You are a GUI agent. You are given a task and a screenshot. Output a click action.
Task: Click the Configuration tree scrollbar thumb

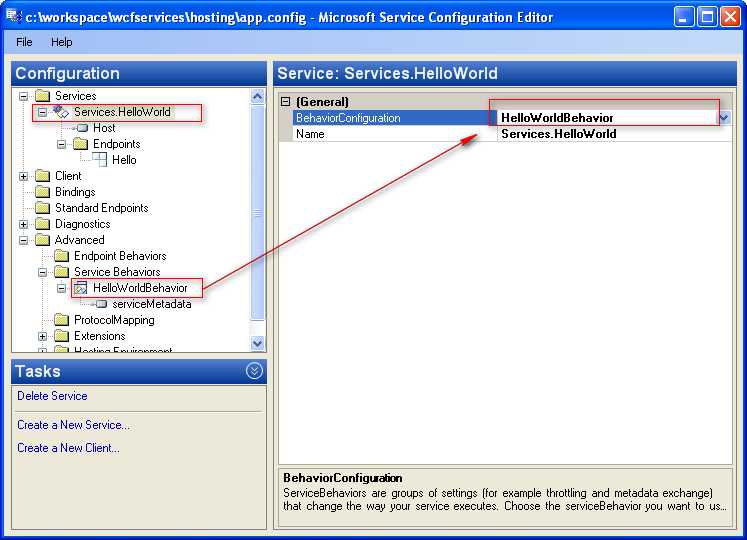pos(257,213)
